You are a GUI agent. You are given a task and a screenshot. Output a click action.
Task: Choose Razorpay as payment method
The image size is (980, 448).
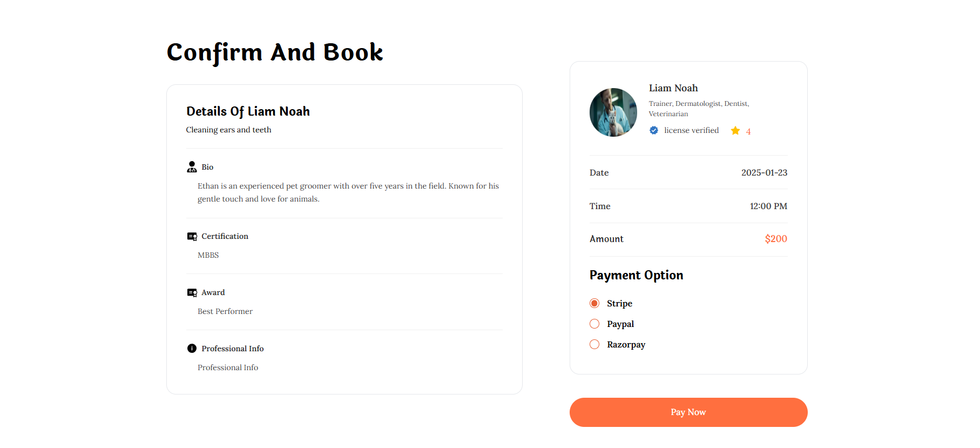coord(594,344)
